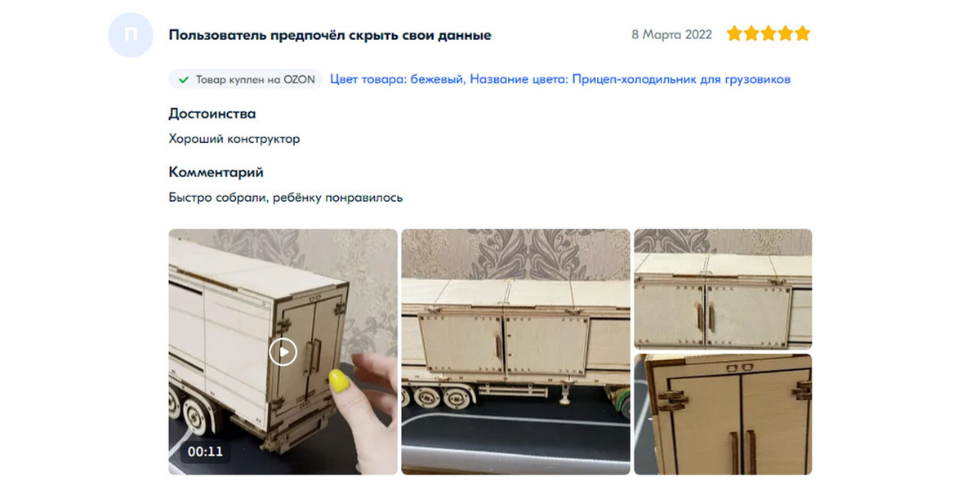Click the comment text 'Быстро собрали, ребёнку понравилось'
Screen dimensions: 980x490
coord(286,198)
